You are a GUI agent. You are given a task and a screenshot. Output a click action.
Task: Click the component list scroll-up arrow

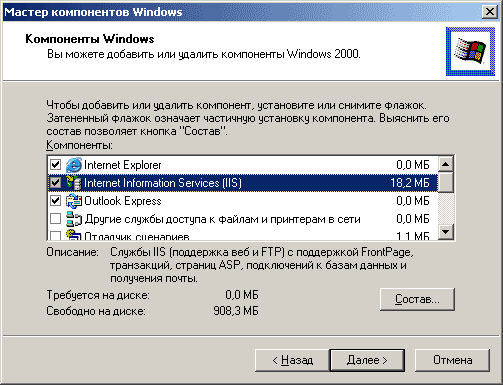(x=446, y=164)
